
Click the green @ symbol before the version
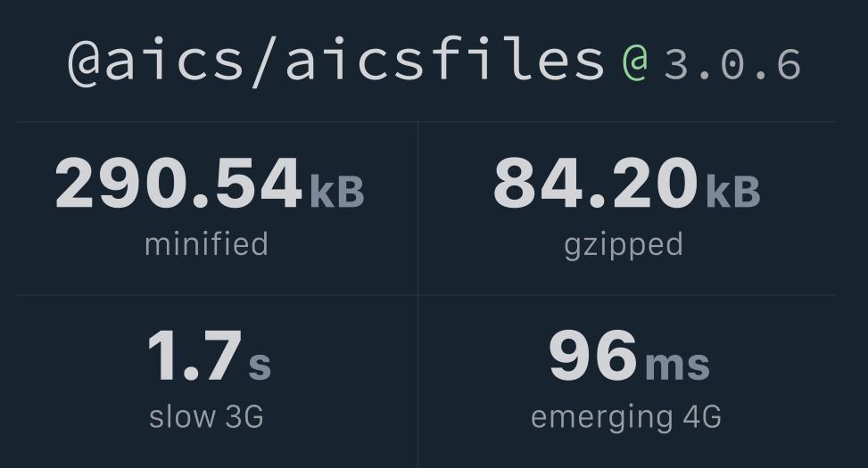click(634, 62)
